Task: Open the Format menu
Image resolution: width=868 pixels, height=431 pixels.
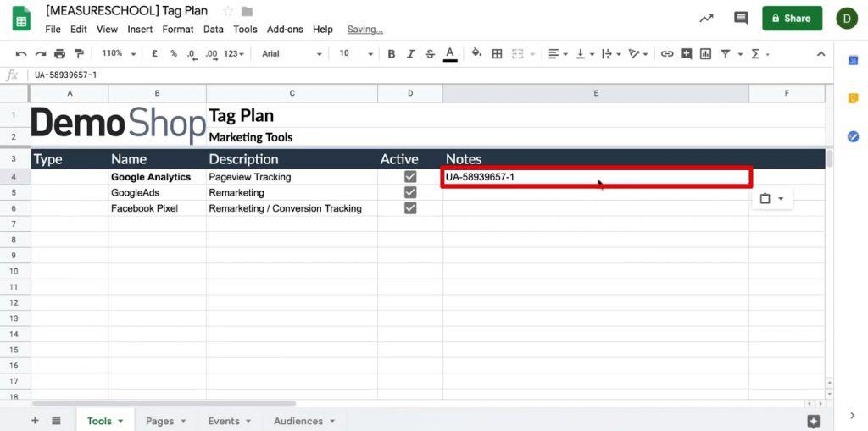Action: coord(178,30)
